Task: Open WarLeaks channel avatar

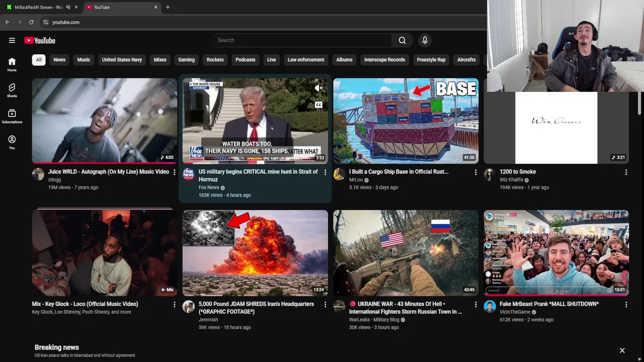Action: [x=339, y=306]
